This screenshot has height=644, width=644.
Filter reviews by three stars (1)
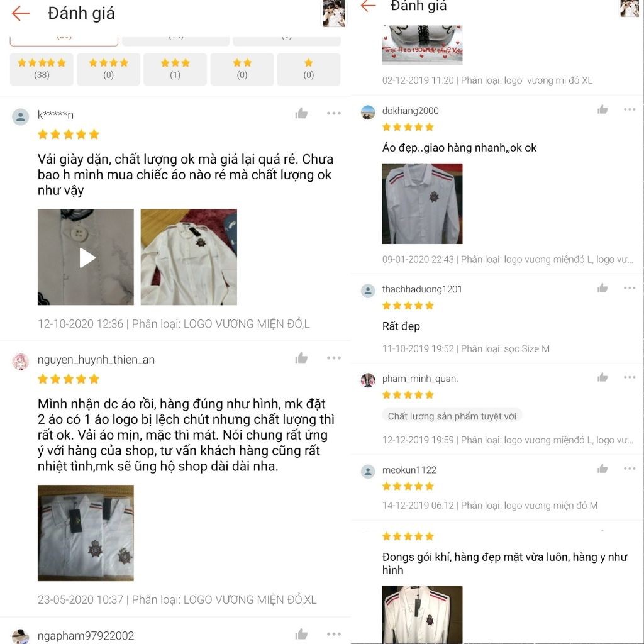175,69
